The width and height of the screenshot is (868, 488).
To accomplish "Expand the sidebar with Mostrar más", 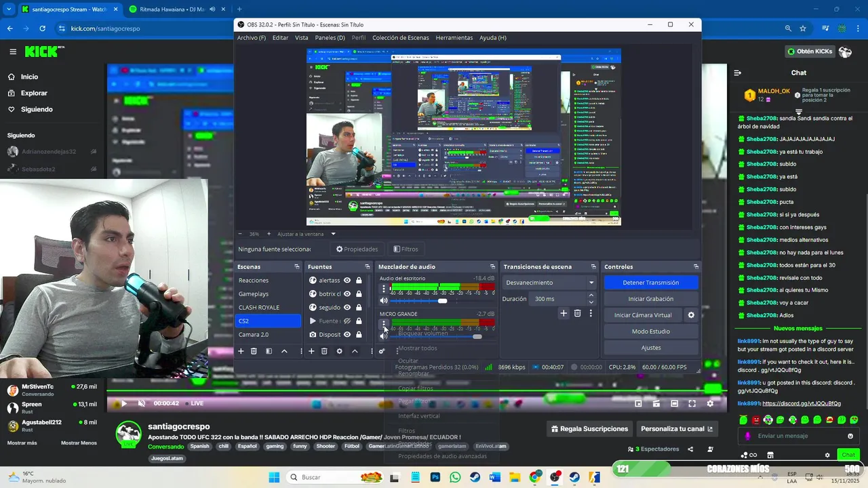I will pos(22,443).
